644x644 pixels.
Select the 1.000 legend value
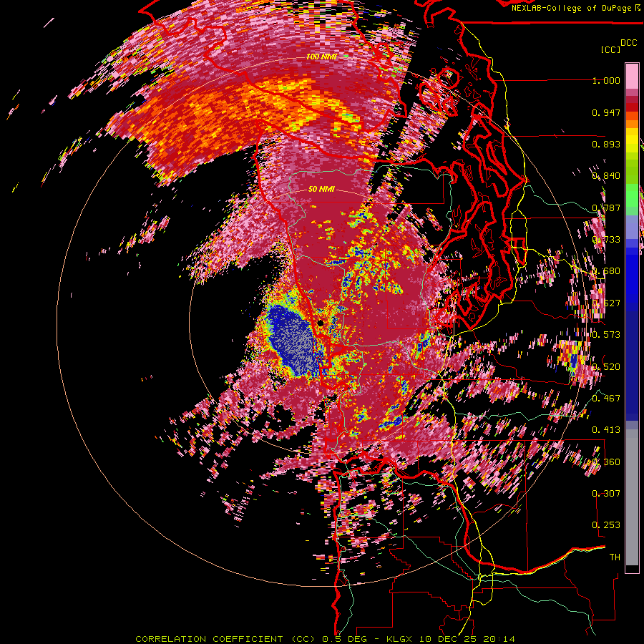pyautogui.click(x=606, y=80)
